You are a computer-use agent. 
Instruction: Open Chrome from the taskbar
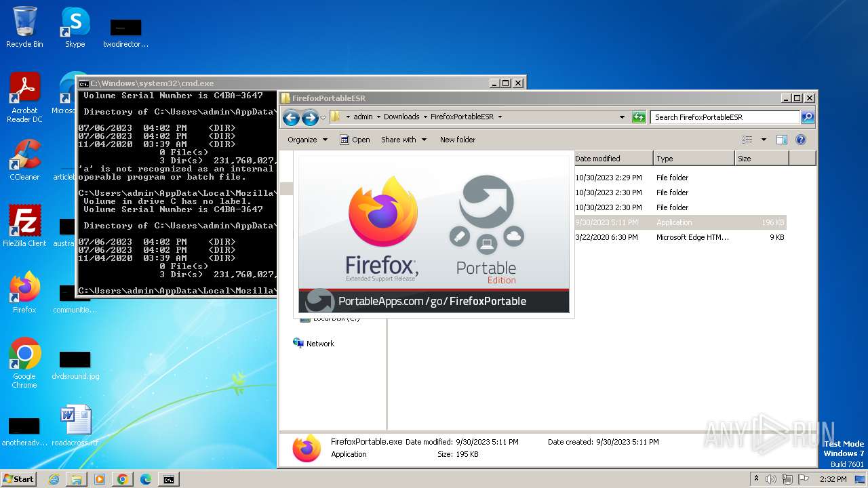click(x=123, y=479)
